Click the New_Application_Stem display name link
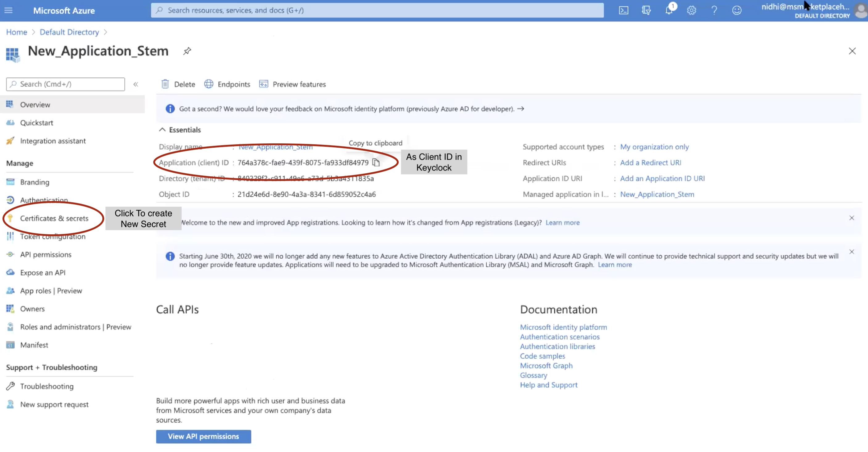Viewport: 868px width, 452px height. 276,147
